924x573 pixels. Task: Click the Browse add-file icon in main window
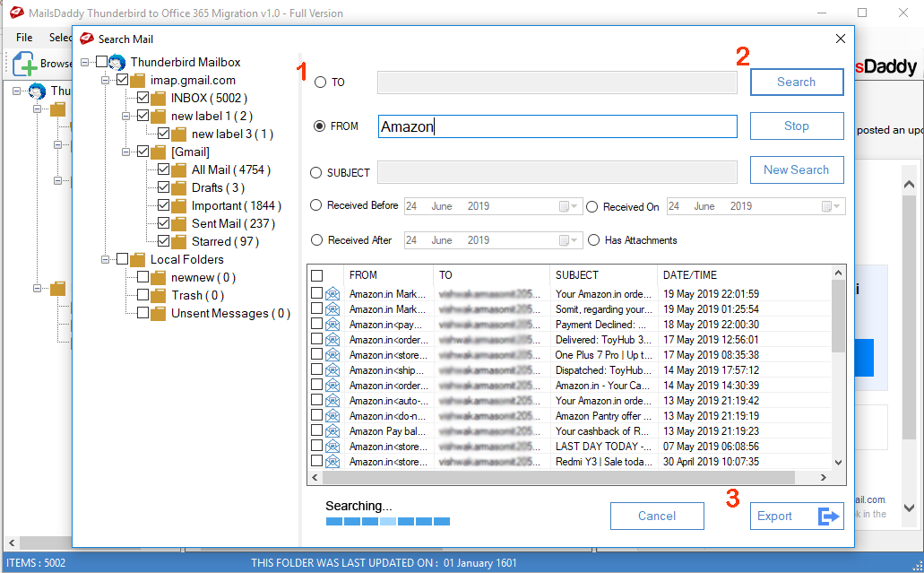coord(25,63)
